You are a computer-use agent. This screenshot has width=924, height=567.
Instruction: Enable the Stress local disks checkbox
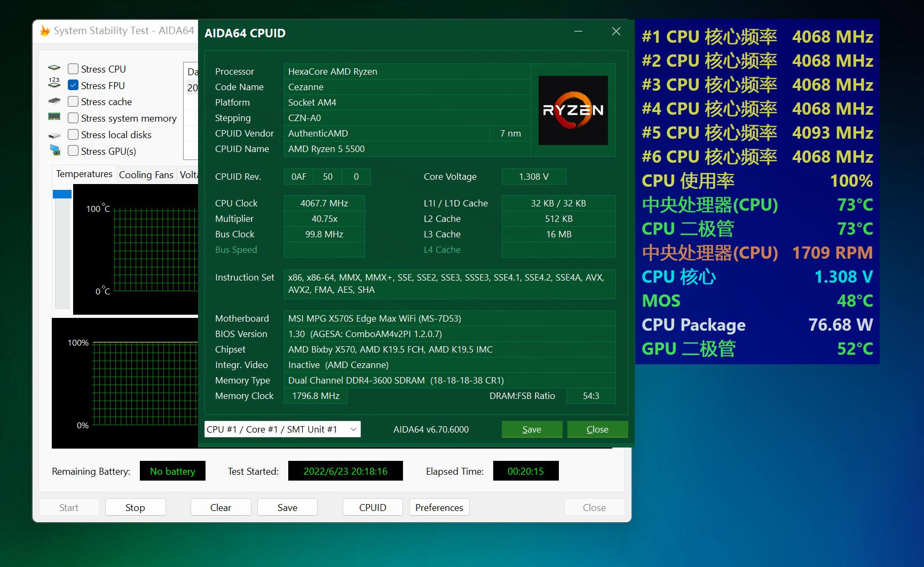[73, 134]
